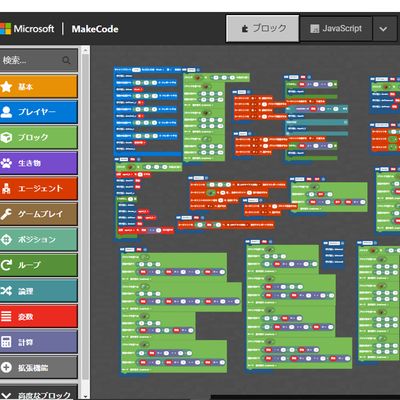Click the 生き物 paw icon
This screenshot has height=400, width=400.
point(6,163)
